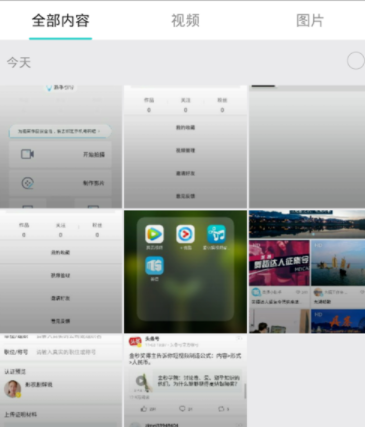Tap the comment bubble icon in the post
The height and width of the screenshot is (427, 365).
(182, 409)
